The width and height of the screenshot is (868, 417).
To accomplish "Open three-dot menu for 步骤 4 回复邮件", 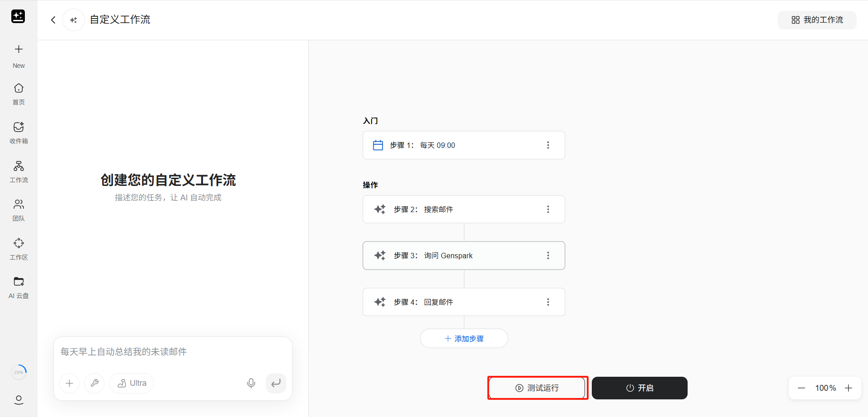I will pyautogui.click(x=548, y=302).
